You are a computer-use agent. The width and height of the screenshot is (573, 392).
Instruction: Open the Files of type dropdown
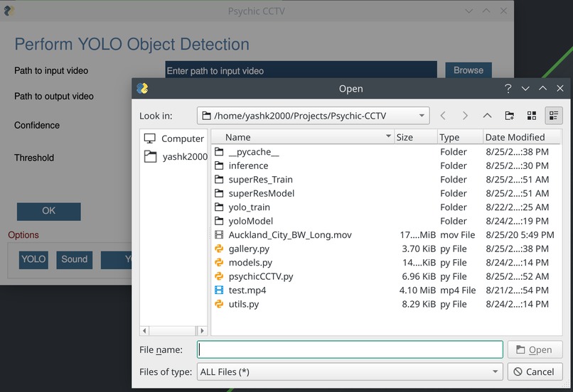(x=350, y=372)
